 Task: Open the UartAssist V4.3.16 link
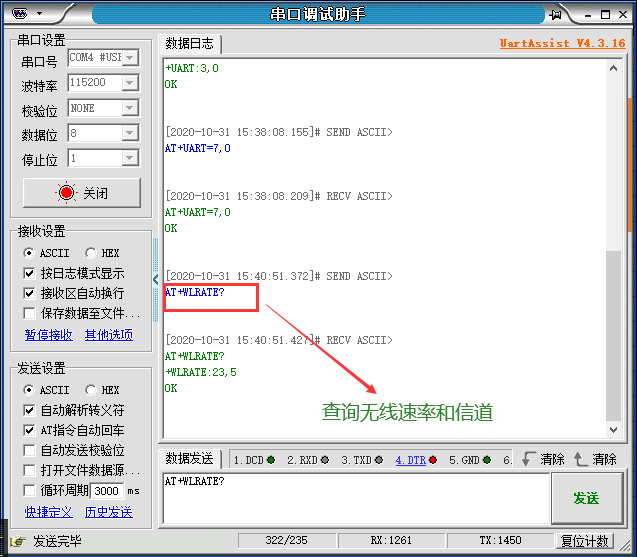[562, 43]
